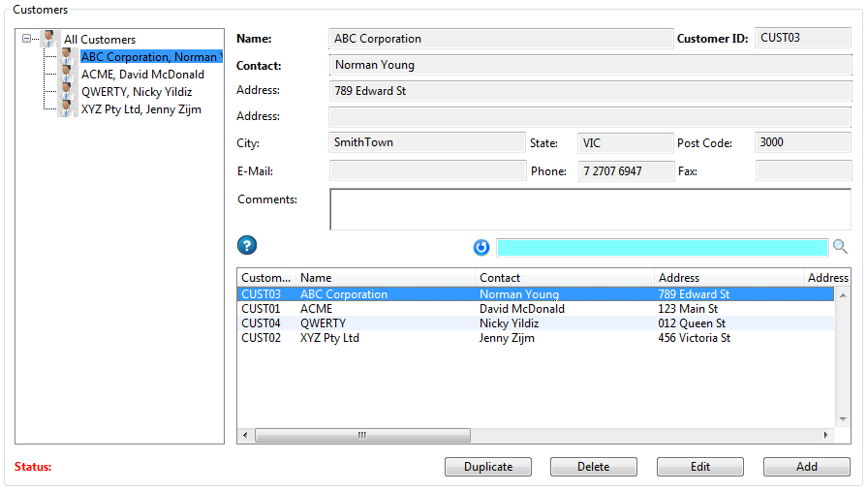Viewport: 868px width, 491px height.
Task: Click the person icon beside QWERTY, Nicky Yildiz
Action: [67, 92]
